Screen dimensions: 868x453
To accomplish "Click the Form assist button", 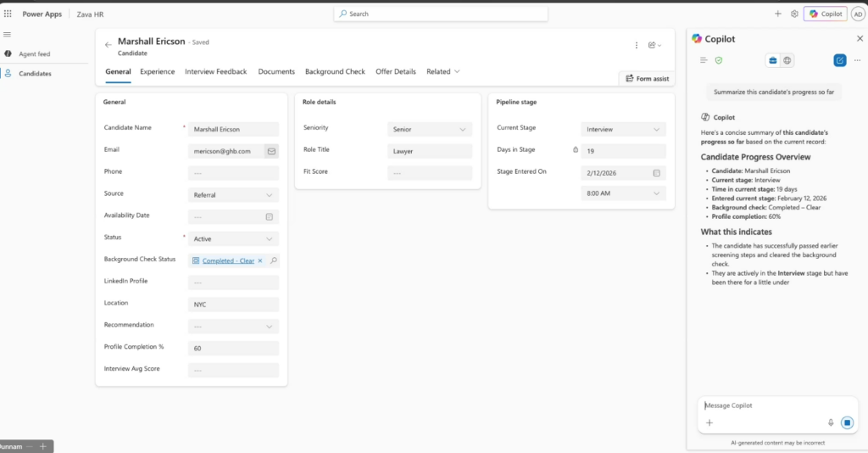I will [x=646, y=78].
